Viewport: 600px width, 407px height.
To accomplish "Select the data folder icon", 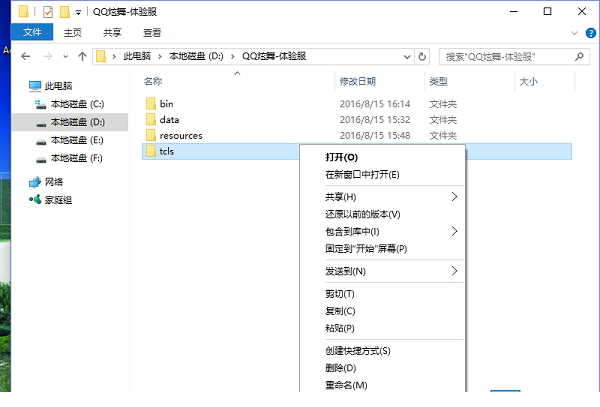I will point(151,119).
